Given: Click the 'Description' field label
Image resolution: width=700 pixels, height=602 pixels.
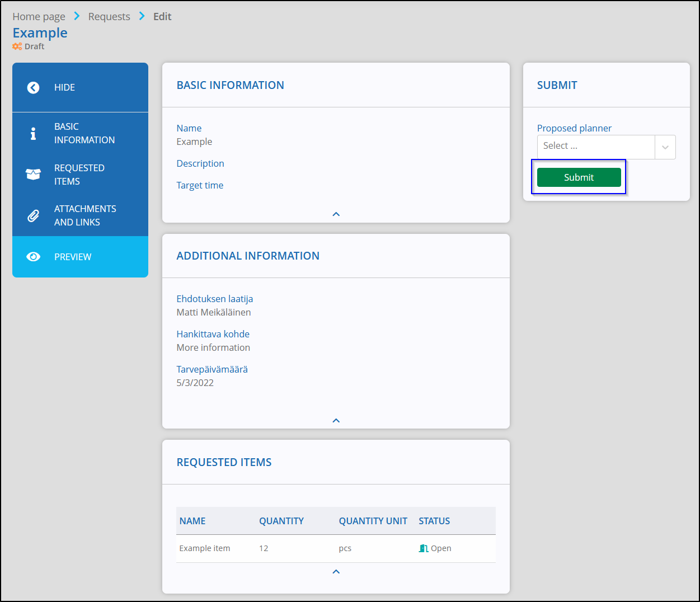Looking at the screenshot, I should coord(200,163).
